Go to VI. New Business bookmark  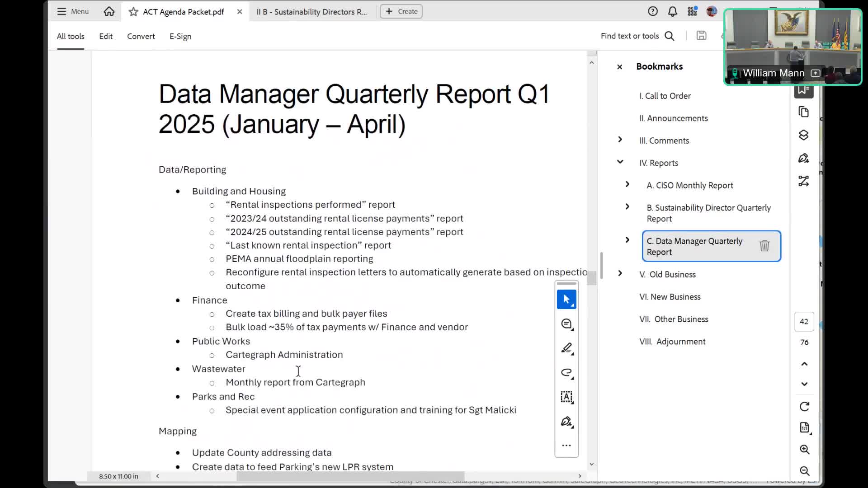[x=670, y=297]
